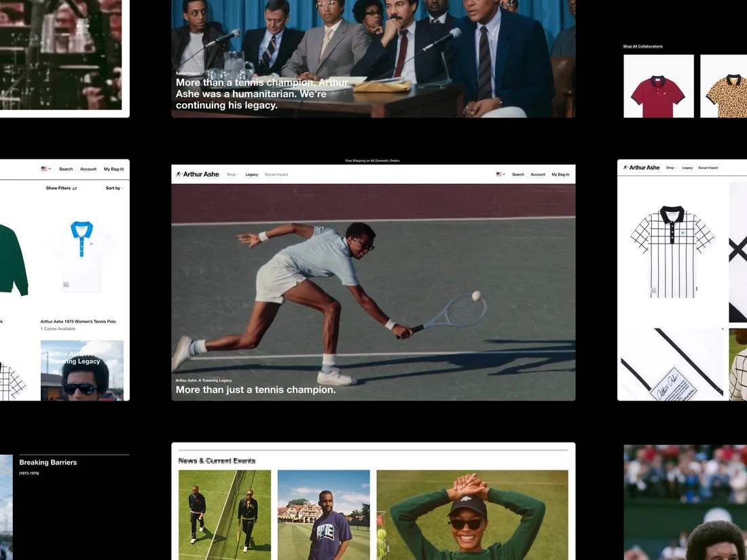Click the 'Arthur Ashe: A Towering Legacy' caption
747x560 pixels.
(x=204, y=381)
